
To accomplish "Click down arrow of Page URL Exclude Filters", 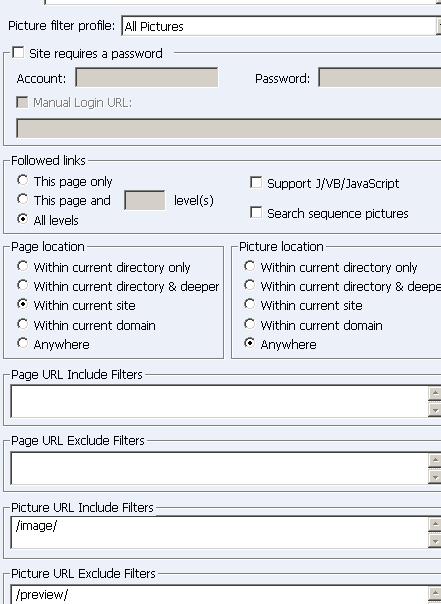I will coord(435,476).
